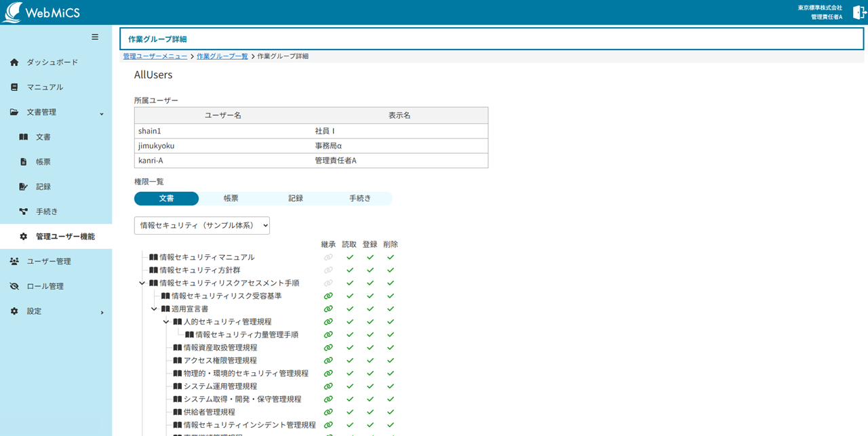This screenshot has height=436, width=868.
Task: Open マニュアル from the sidebar
Action: point(45,87)
